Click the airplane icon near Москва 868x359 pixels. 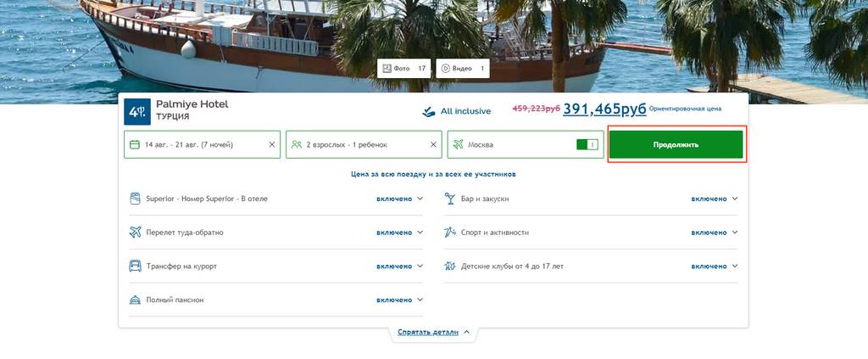coord(458,144)
